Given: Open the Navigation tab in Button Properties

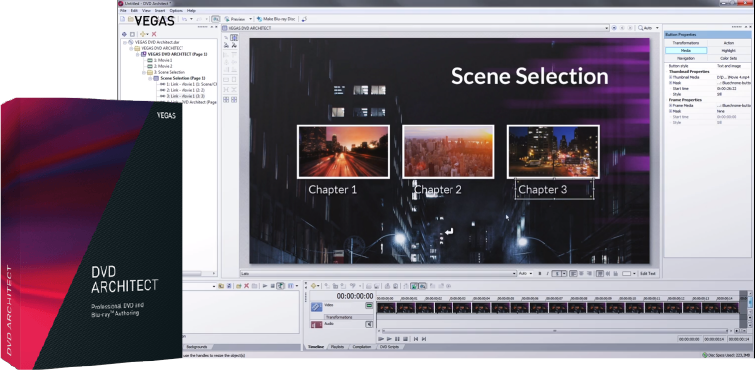Looking at the screenshot, I should (686, 58).
